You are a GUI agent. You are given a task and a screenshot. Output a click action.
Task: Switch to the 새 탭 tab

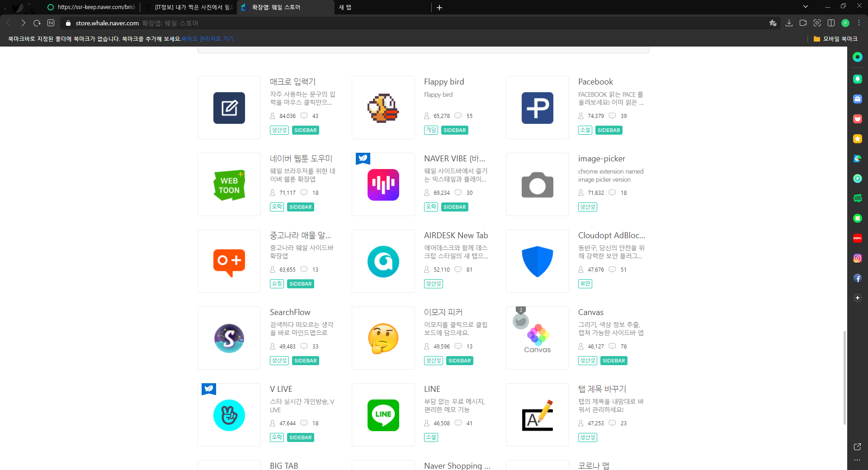coord(382,7)
